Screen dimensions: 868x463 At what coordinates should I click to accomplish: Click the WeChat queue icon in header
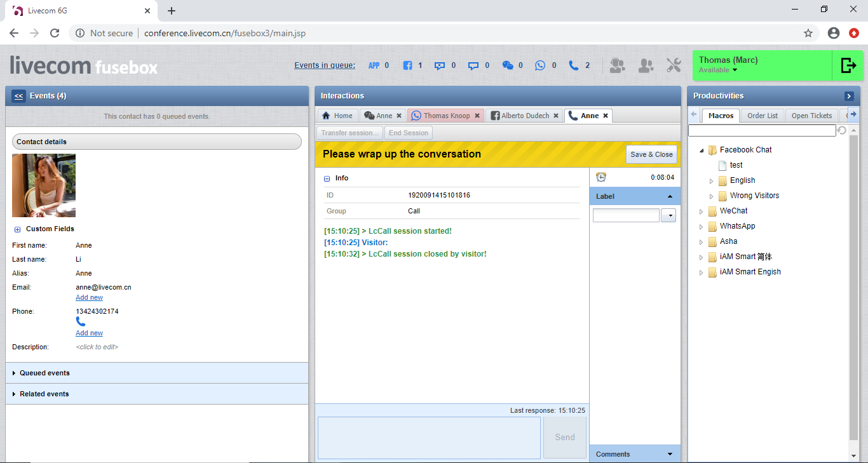click(508, 65)
